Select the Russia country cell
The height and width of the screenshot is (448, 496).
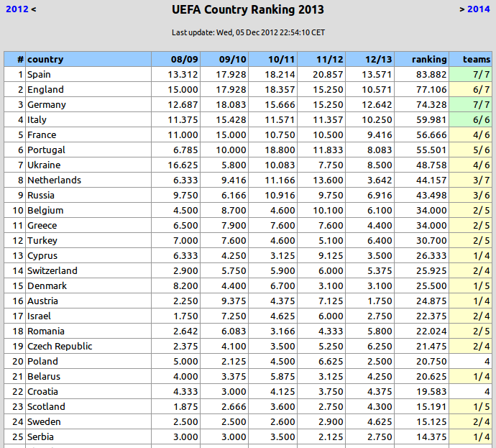point(88,195)
